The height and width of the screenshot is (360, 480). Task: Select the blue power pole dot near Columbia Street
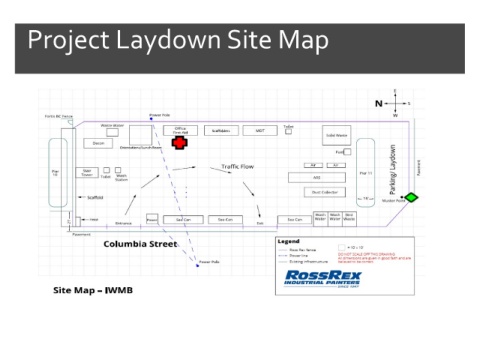click(x=197, y=265)
